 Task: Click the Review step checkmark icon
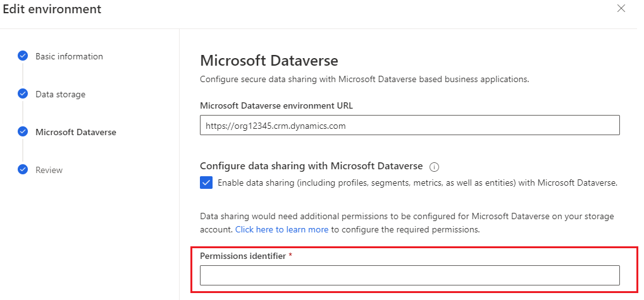[x=23, y=170]
